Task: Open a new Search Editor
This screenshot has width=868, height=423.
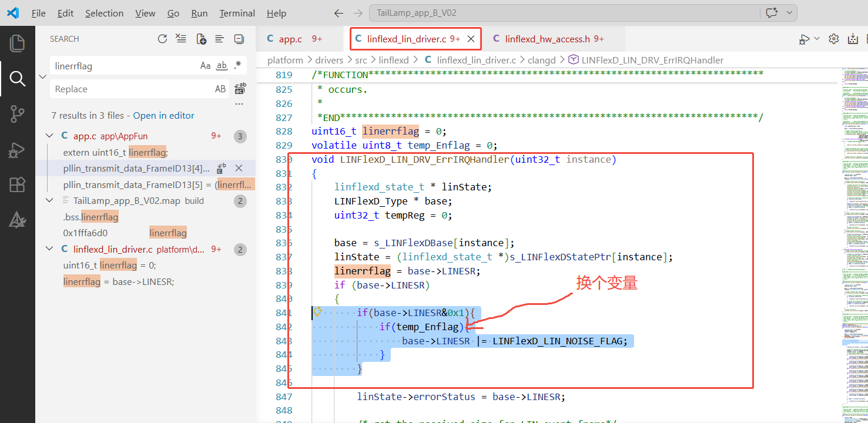Action: (201, 38)
